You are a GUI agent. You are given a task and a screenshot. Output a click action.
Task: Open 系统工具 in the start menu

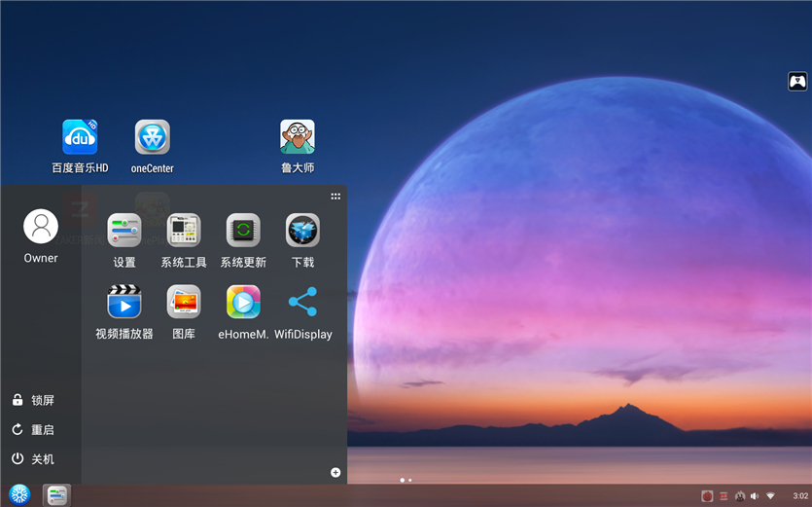(x=184, y=231)
